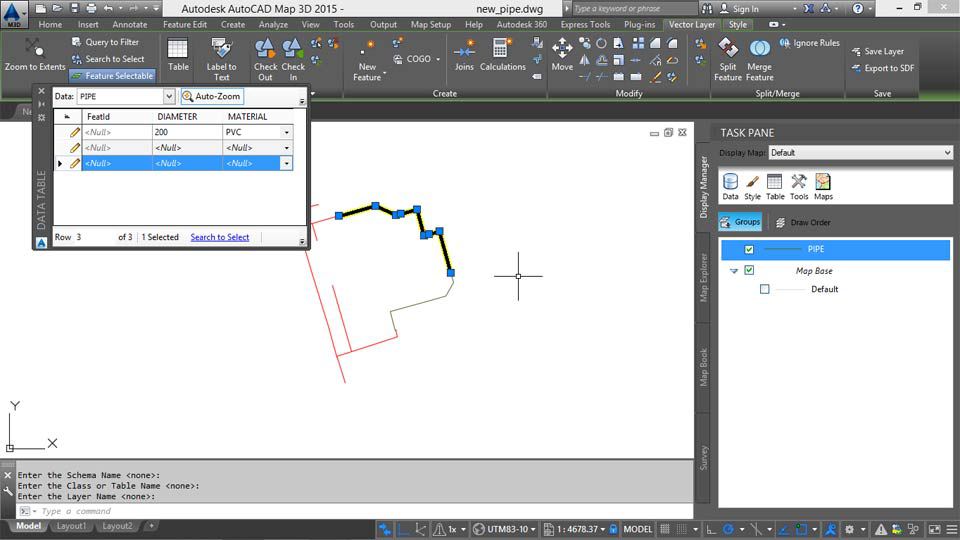Toggle Draw Order view
This screenshot has width=960, height=540.
[x=803, y=222]
